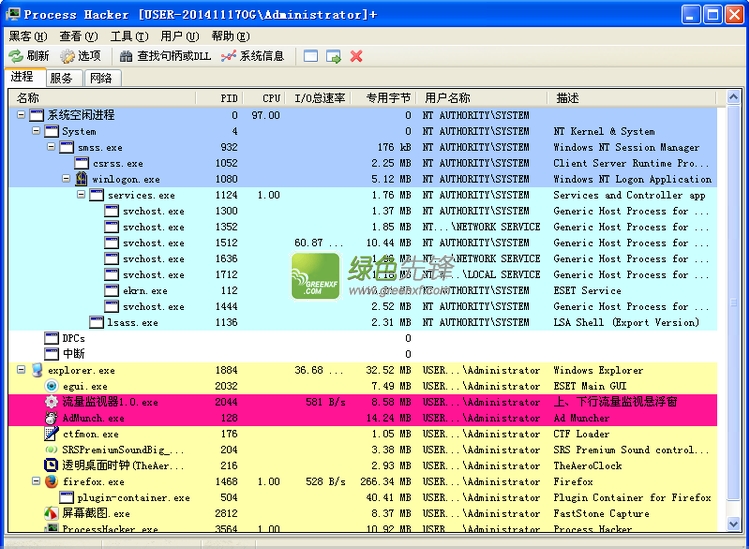Select the ProcessHacker.exe row
The width and height of the screenshot is (749, 549).
pyautogui.click(x=363, y=528)
